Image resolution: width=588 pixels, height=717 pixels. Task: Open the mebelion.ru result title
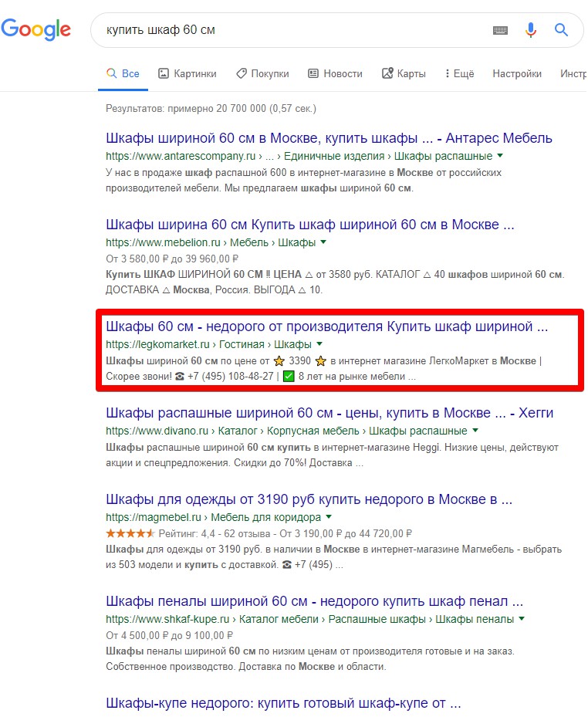click(x=310, y=225)
